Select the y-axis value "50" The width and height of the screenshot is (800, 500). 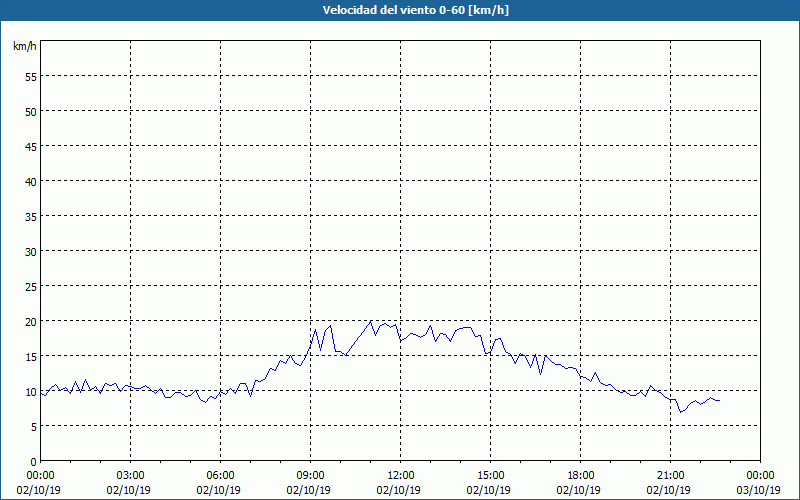[31, 111]
